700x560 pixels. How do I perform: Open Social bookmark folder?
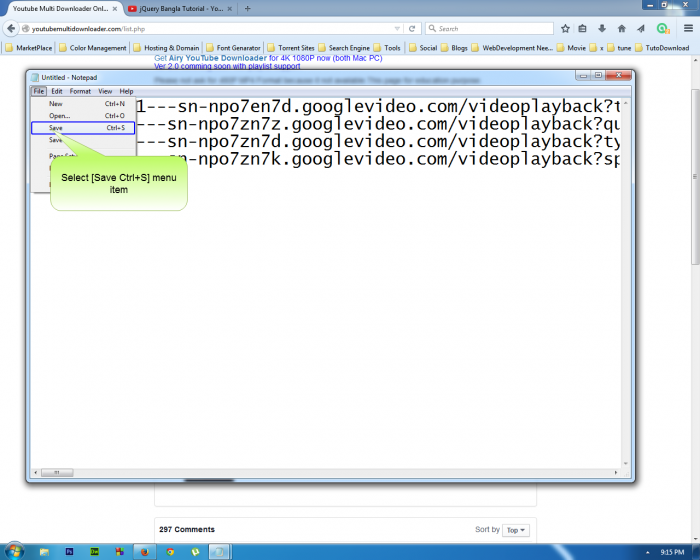pos(423,48)
